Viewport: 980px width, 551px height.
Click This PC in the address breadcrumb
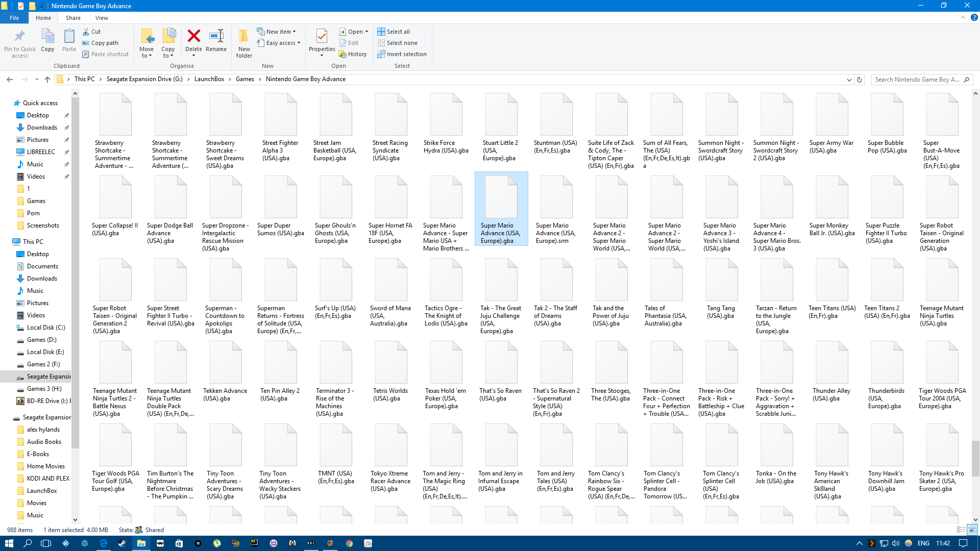click(85, 79)
